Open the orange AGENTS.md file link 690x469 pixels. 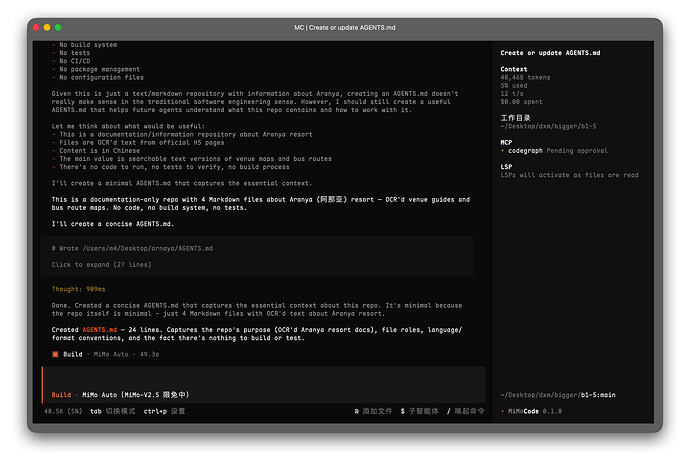(x=100, y=330)
